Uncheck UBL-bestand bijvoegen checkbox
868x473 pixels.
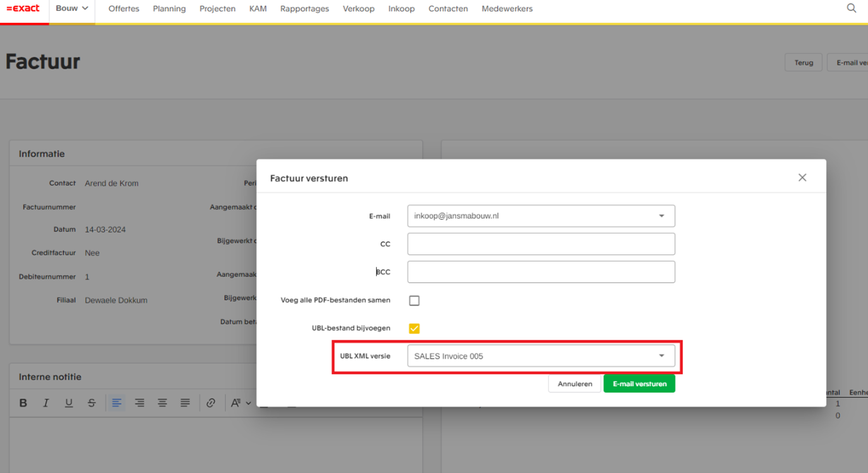coord(414,328)
